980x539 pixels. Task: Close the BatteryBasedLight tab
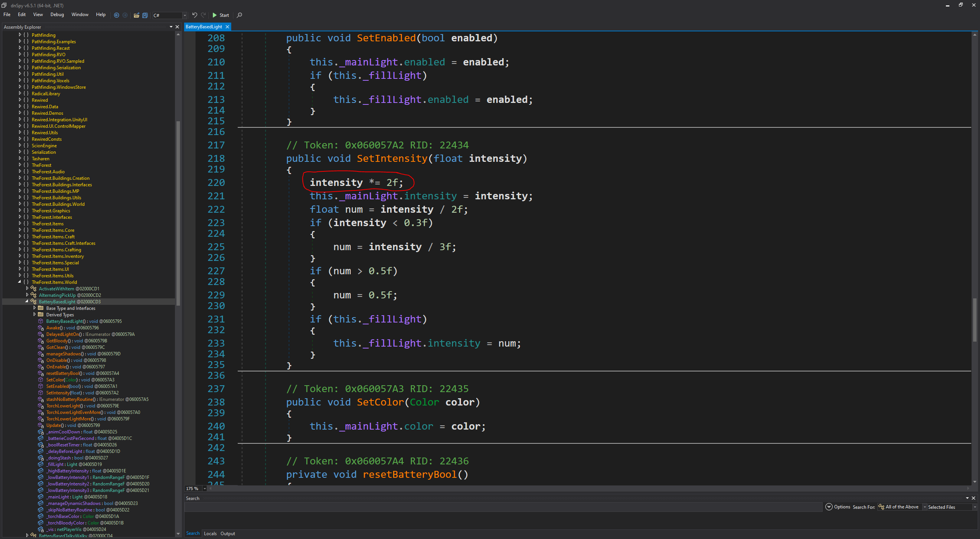227,27
